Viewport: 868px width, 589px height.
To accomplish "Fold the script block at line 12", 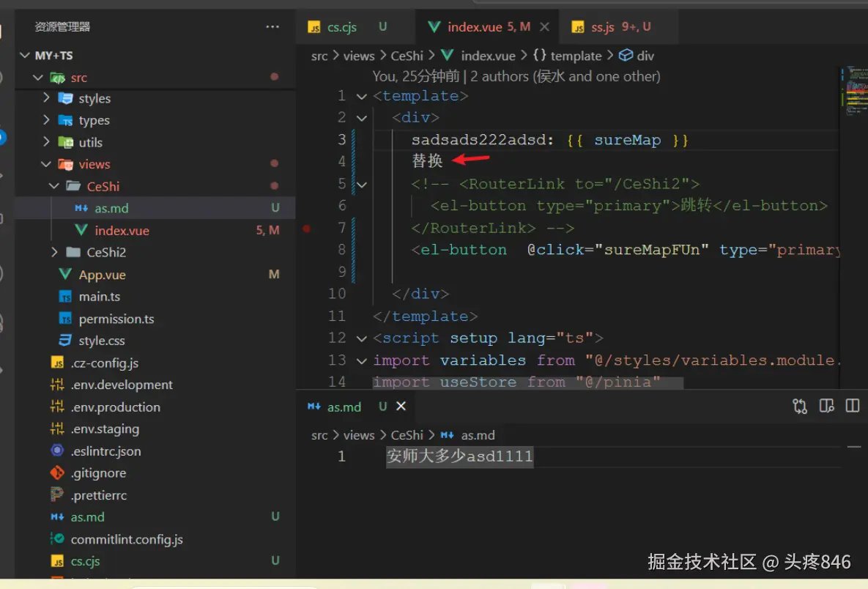I will point(361,338).
